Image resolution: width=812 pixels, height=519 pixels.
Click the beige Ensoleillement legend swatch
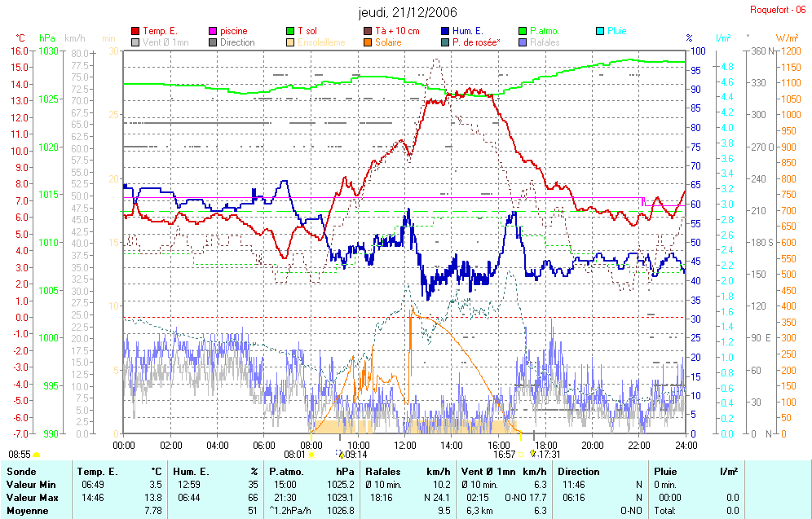click(x=290, y=42)
